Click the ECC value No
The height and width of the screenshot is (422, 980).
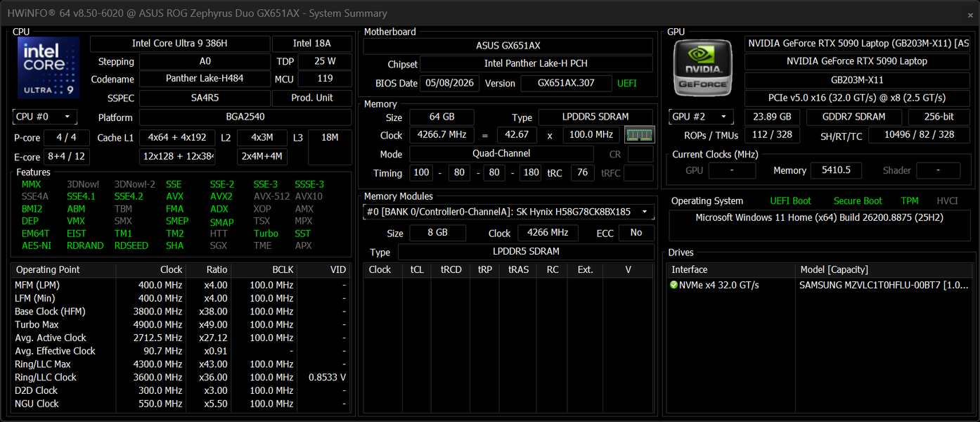(636, 233)
